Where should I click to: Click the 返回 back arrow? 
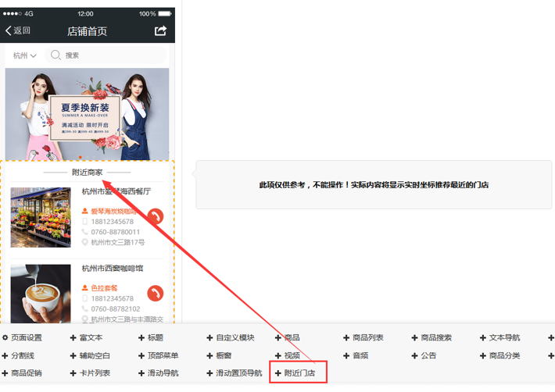click(x=17, y=31)
